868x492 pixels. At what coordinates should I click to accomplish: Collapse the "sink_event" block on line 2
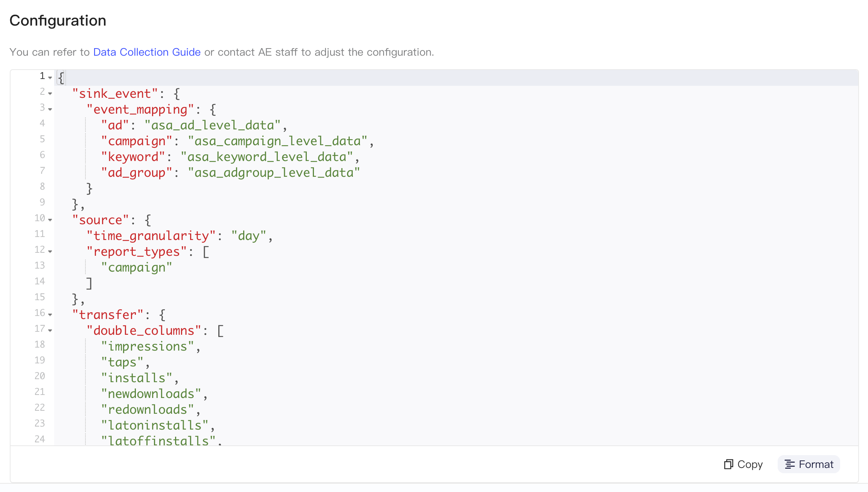tap(50, 93)
